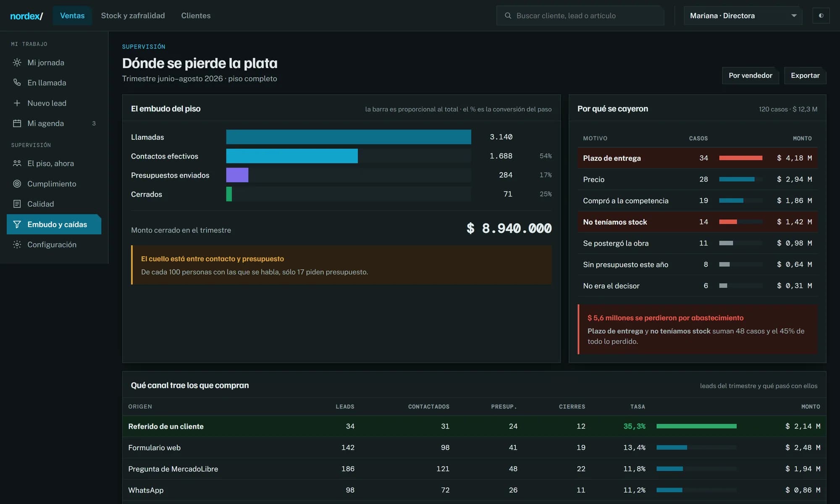Screen dimensions: 840x504
Task: Click the Llamadas funnel bar
Action: pyautogui.click(x=349, y=137)
